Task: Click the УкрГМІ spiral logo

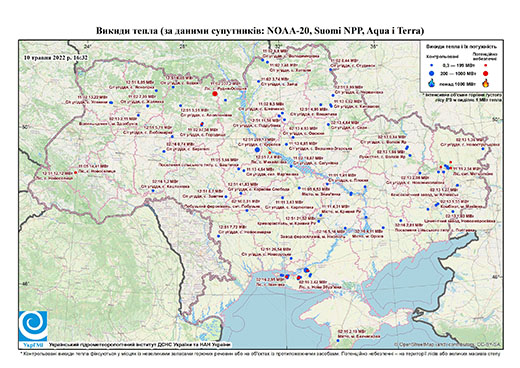Action: (x=33, y=326)
